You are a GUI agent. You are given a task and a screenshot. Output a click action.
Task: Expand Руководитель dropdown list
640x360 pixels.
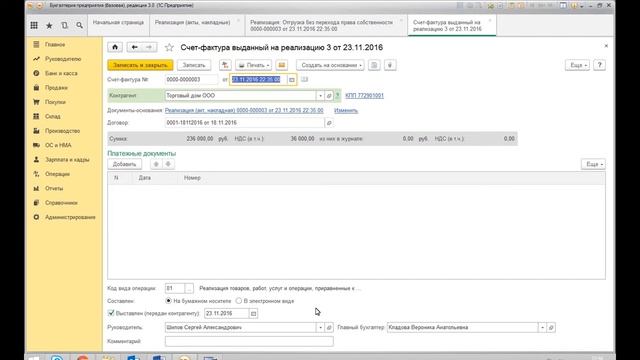[320, 327]
